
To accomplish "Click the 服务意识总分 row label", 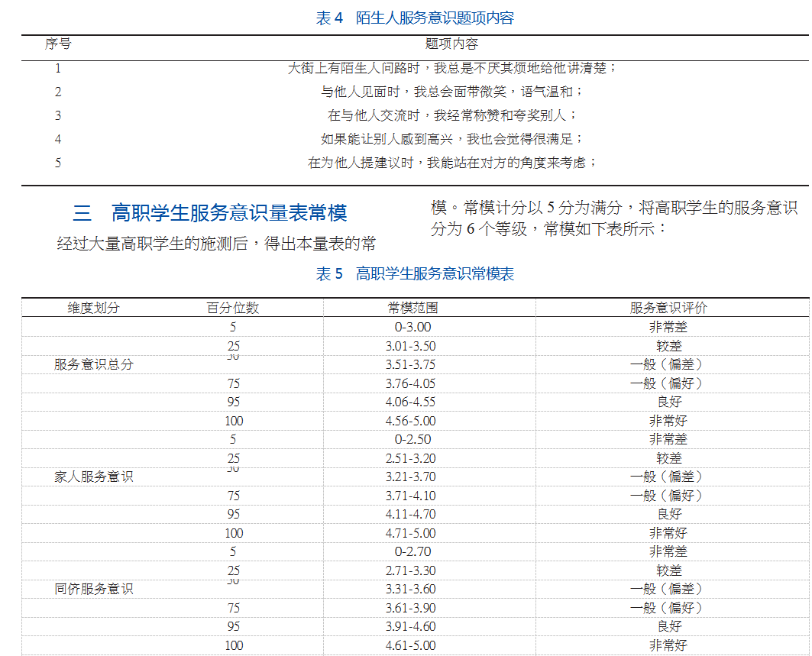I will coord(93,364).
